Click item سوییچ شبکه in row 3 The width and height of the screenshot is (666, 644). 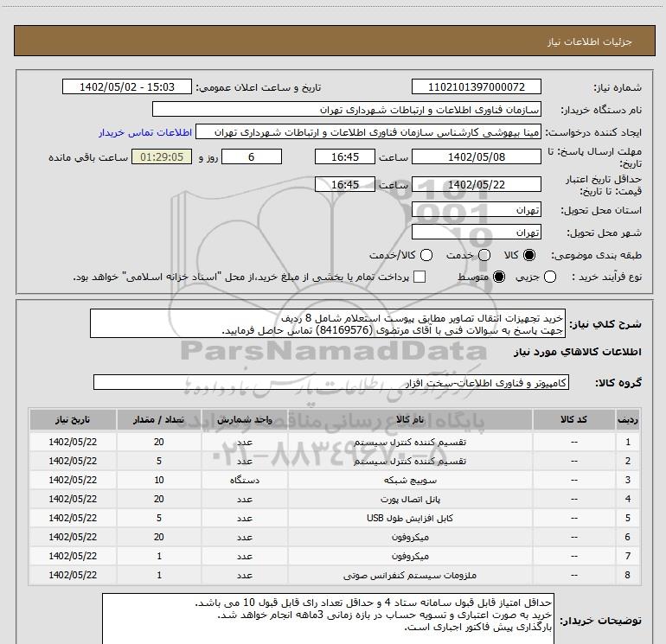[x=410, y=480]
